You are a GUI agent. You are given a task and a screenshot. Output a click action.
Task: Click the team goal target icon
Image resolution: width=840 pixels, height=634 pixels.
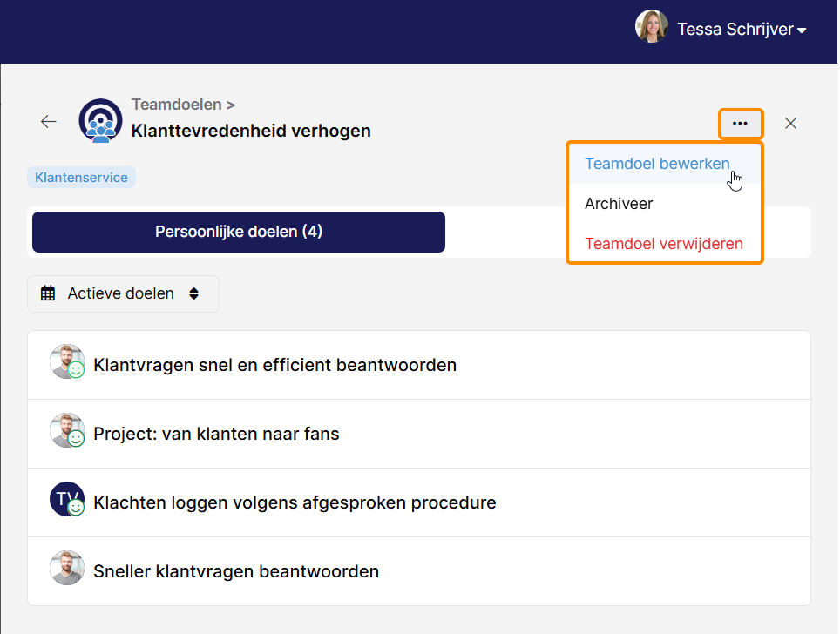(x=100, y=120)
